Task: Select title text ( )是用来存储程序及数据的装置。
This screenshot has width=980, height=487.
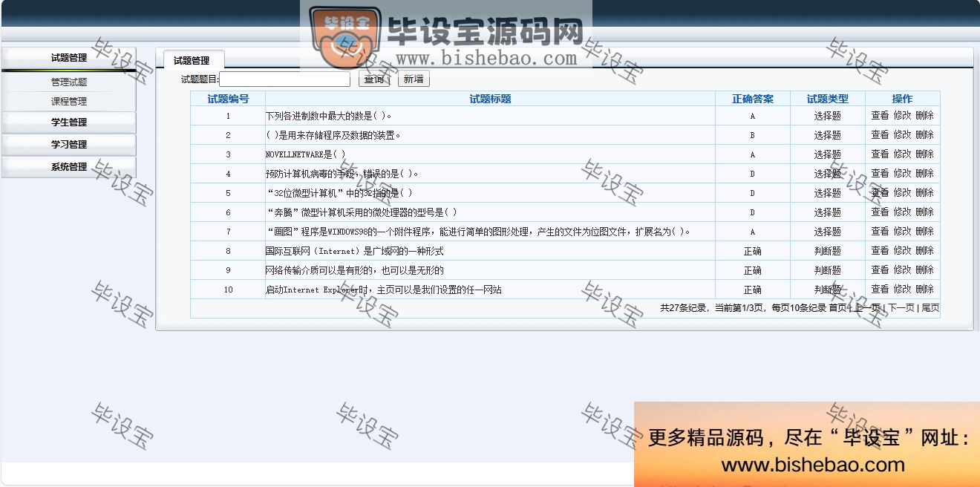Action: click(x=333, y=136)
